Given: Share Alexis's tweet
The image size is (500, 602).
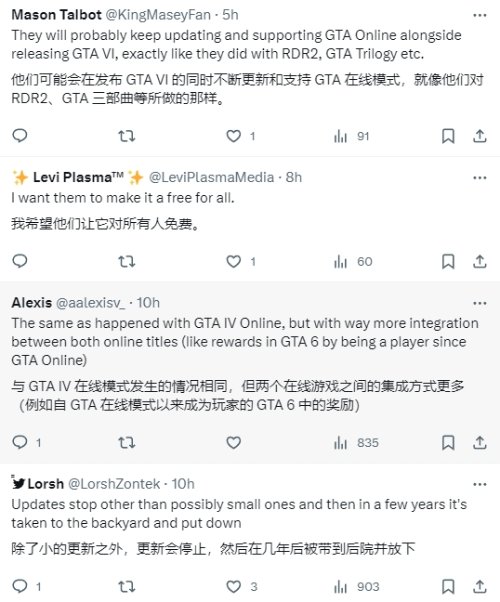Looking at the screenshot, I should point(480,443).
